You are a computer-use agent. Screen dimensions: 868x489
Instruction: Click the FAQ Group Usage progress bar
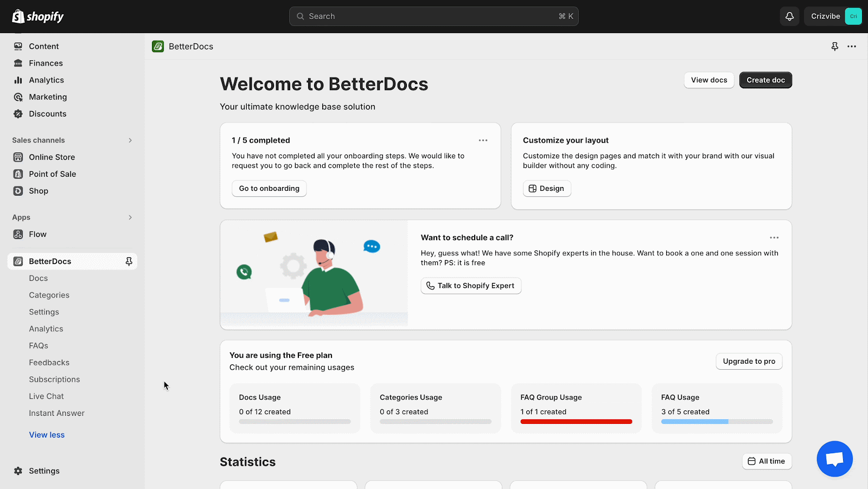coord(576,422)
